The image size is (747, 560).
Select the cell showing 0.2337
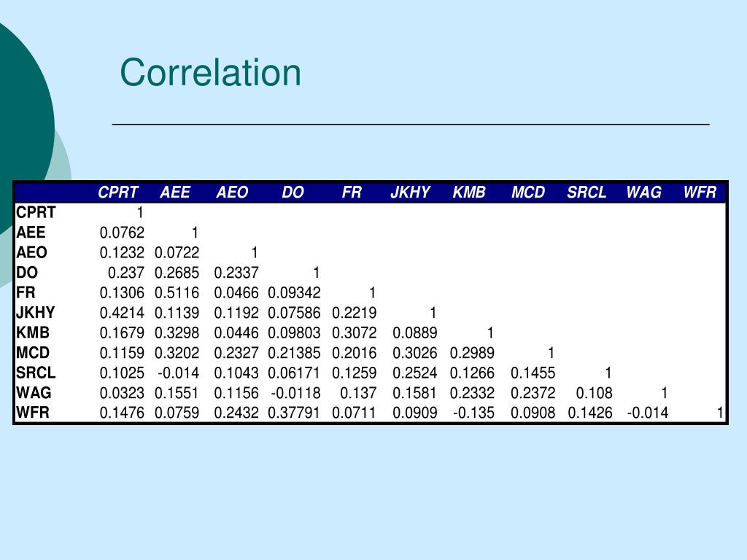(x=236, y=273)
